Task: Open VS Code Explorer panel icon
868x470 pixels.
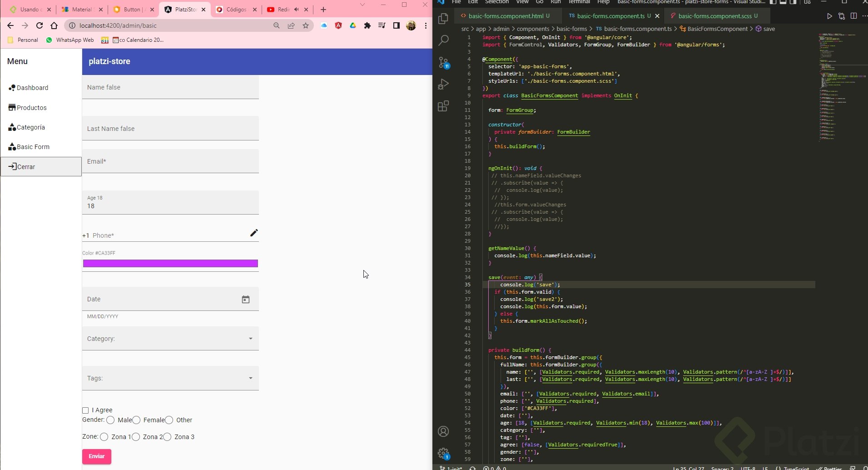Action: (x=443, y=19)
